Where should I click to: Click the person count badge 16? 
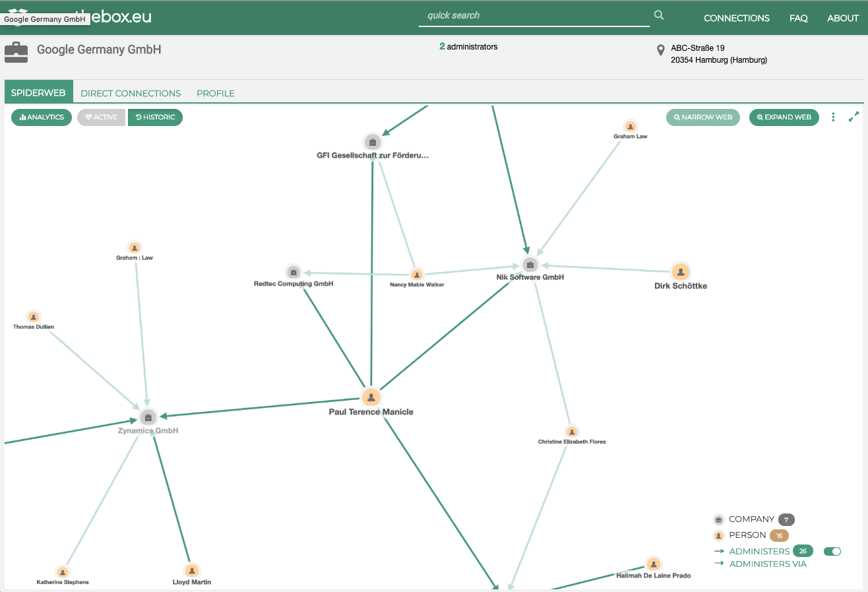point(779,535)
